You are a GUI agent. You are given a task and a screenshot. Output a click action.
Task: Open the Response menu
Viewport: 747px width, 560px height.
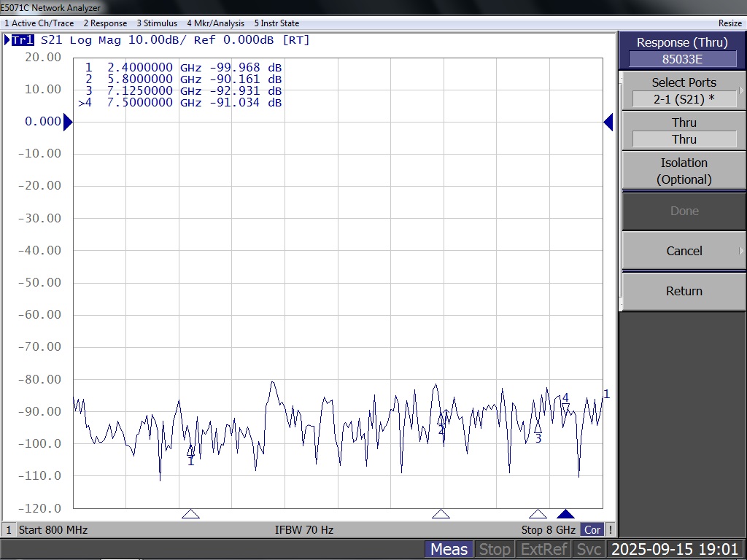point(105,23)
